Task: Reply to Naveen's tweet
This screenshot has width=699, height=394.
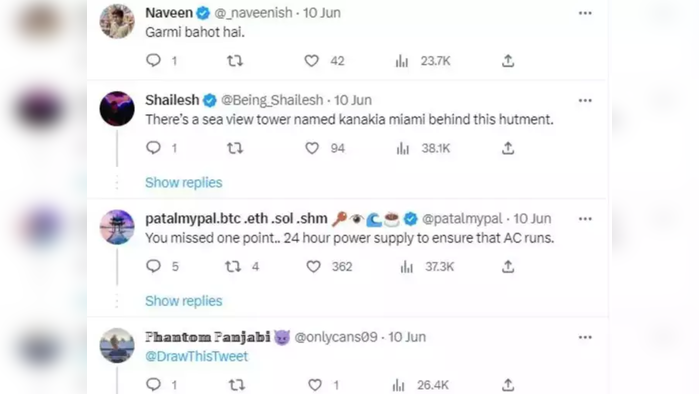Action: pos(153,61)
